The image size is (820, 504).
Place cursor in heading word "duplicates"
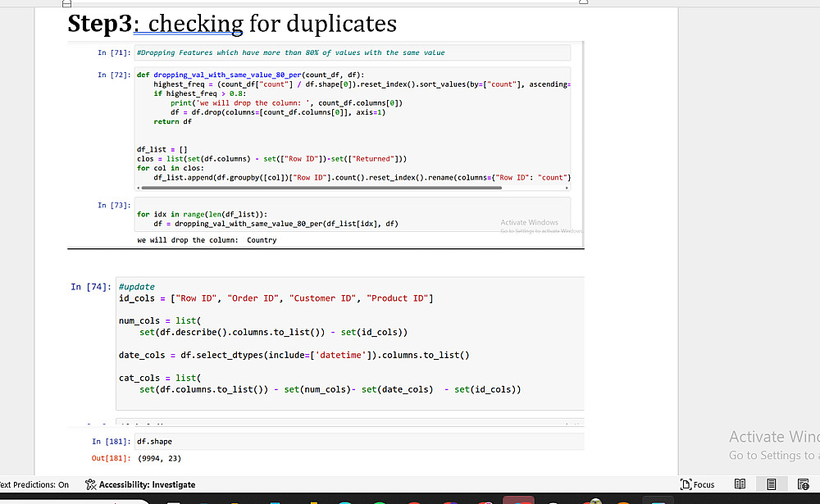341,24
